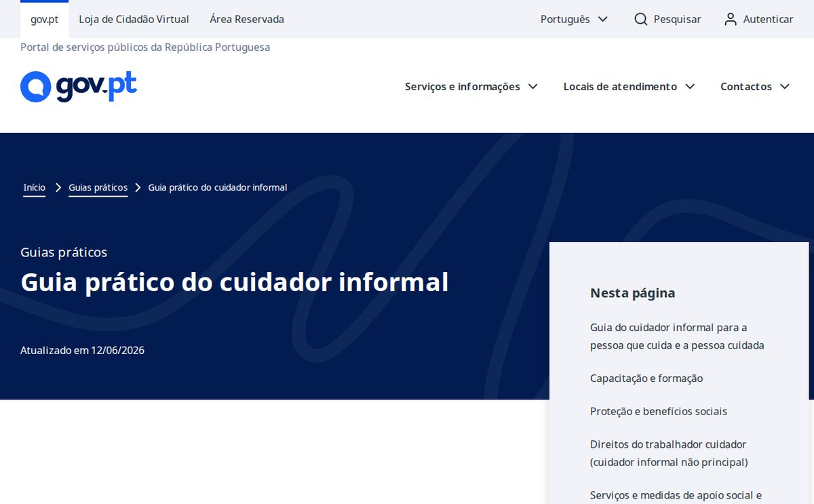Click the Nesta página heading
Image resolution: width=814 pixels, height=504 pixels.
point(632,293)
